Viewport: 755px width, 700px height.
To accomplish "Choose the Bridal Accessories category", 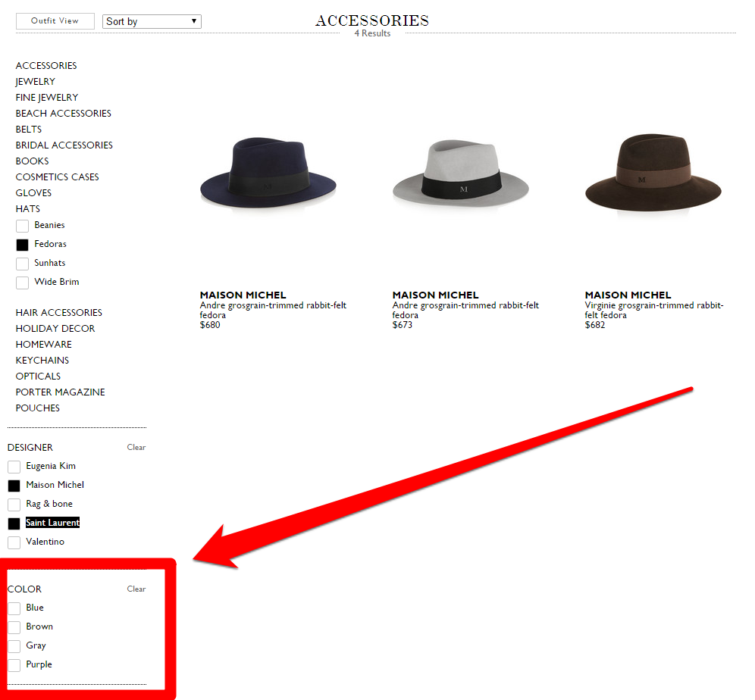I will pyautogui.click(x=64, y=145).
